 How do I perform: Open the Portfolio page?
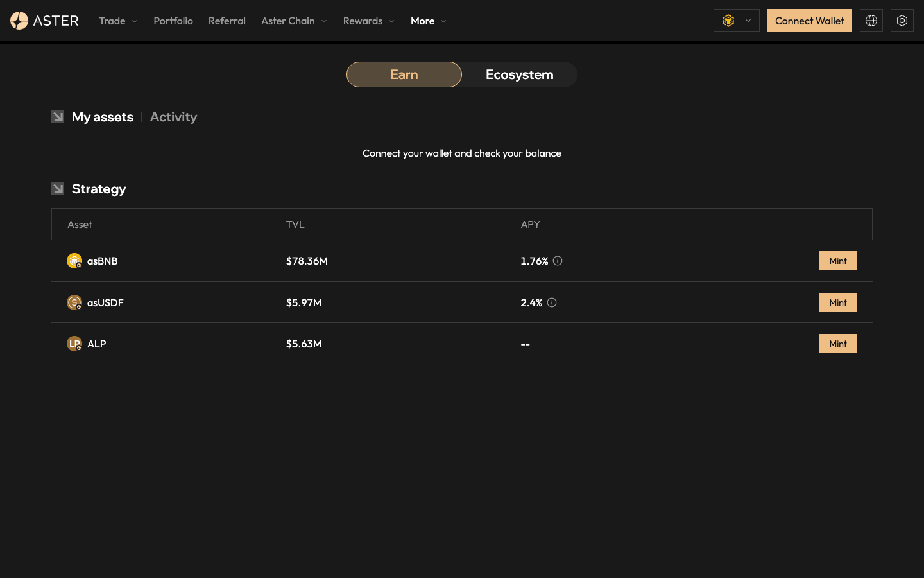pyautogui.click(x=173, y=21)
